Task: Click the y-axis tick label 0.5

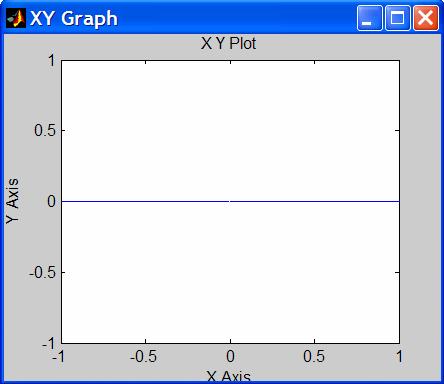Action: click(x=45, y=130)
